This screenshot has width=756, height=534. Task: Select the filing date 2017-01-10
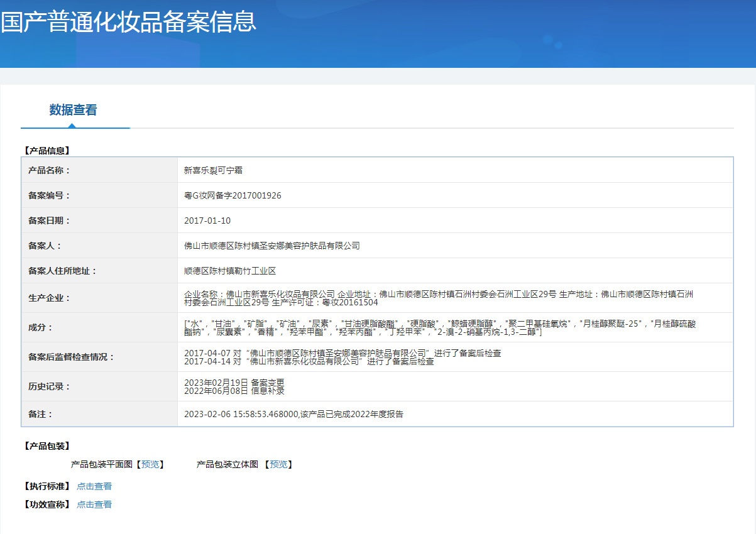point(207,221)
